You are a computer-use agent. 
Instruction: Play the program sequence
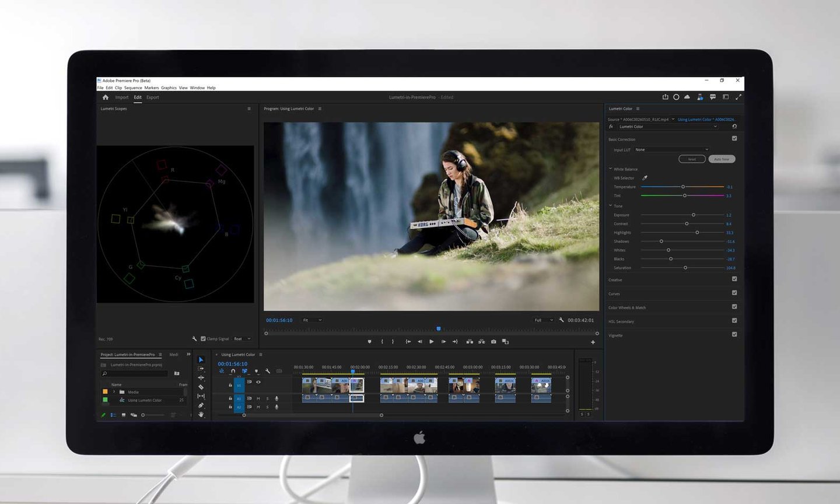click(431, 342)
